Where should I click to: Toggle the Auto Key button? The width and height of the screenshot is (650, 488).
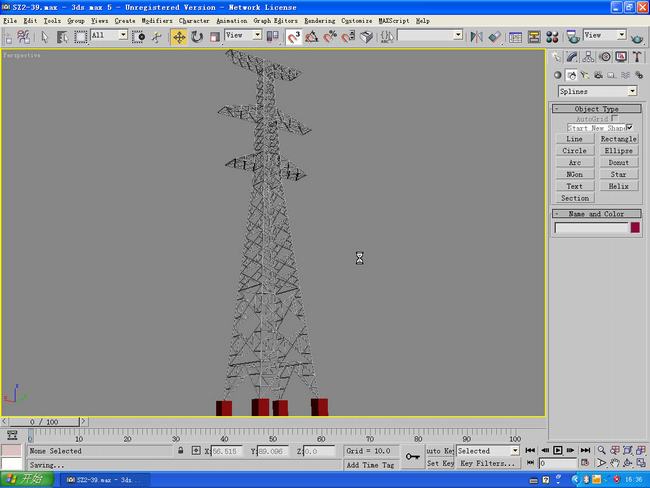coord(440,451)
